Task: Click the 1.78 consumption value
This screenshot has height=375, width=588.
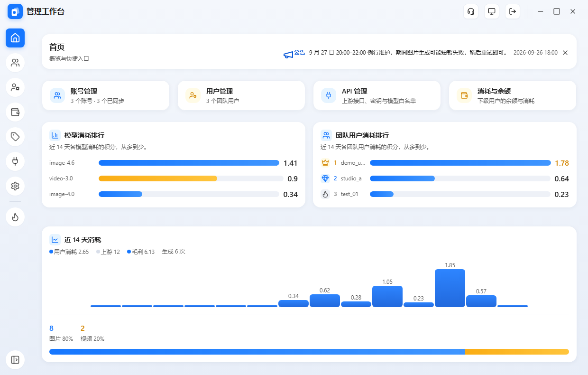Action: 562,163
